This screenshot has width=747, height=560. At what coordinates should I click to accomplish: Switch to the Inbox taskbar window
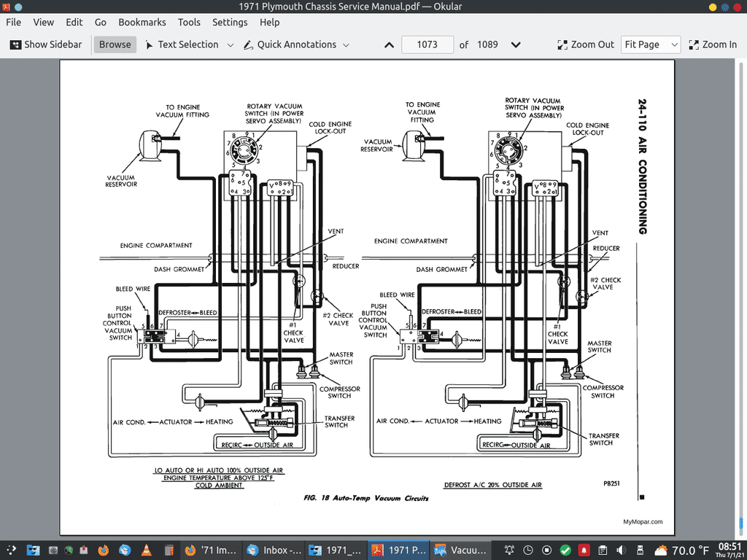tap(274, 550)
